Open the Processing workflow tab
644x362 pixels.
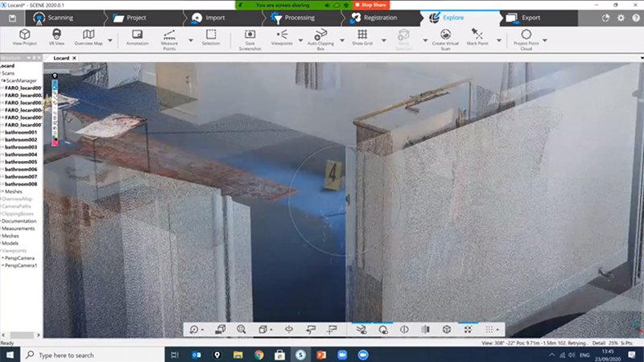tap(297, 17)
